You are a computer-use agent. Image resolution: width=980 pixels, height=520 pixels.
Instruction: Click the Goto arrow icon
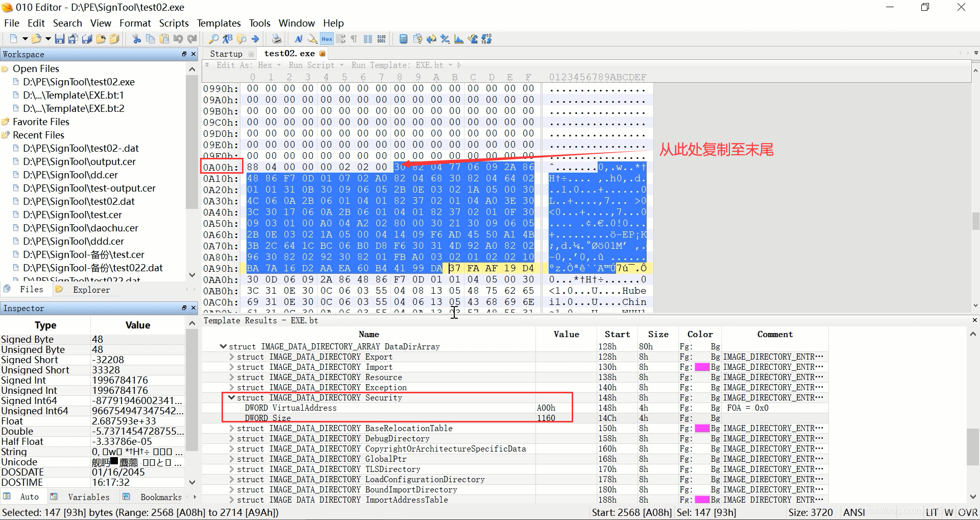(x=255, y=39)
